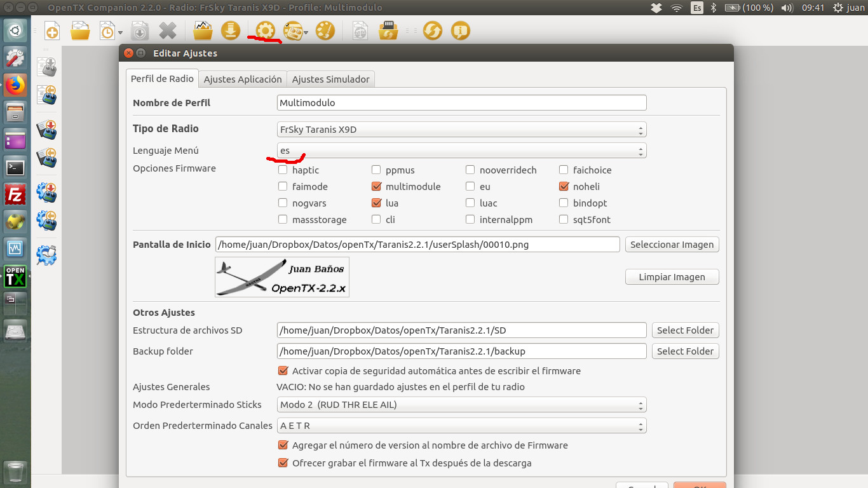Uncheck the multimodule firmware option

click(x=376, y=187)
